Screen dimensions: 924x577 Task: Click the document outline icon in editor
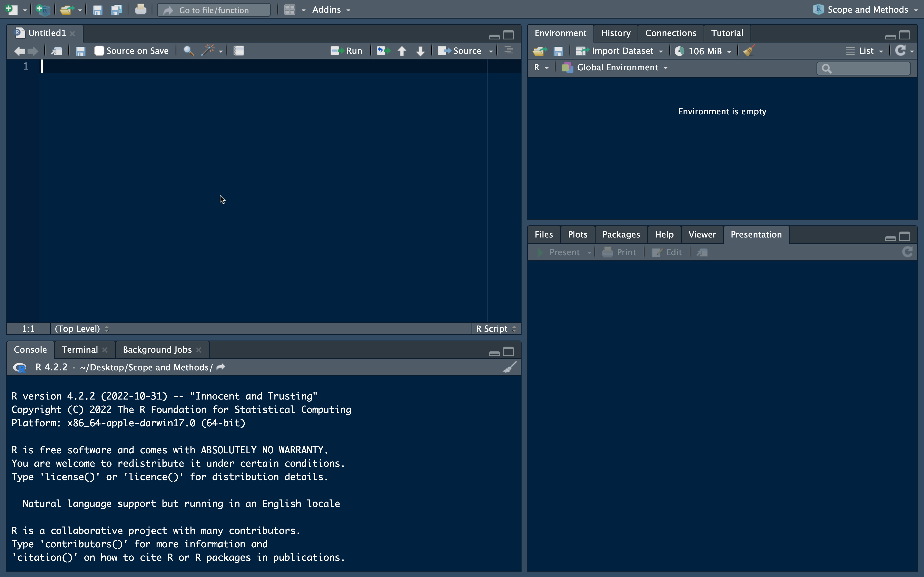pyautogui.click(x=509, y=50)
